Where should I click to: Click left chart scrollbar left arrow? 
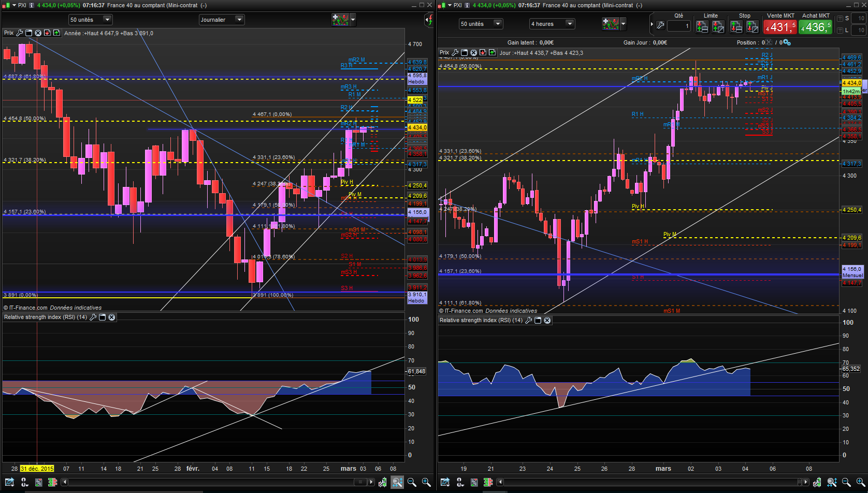[65, 482]
